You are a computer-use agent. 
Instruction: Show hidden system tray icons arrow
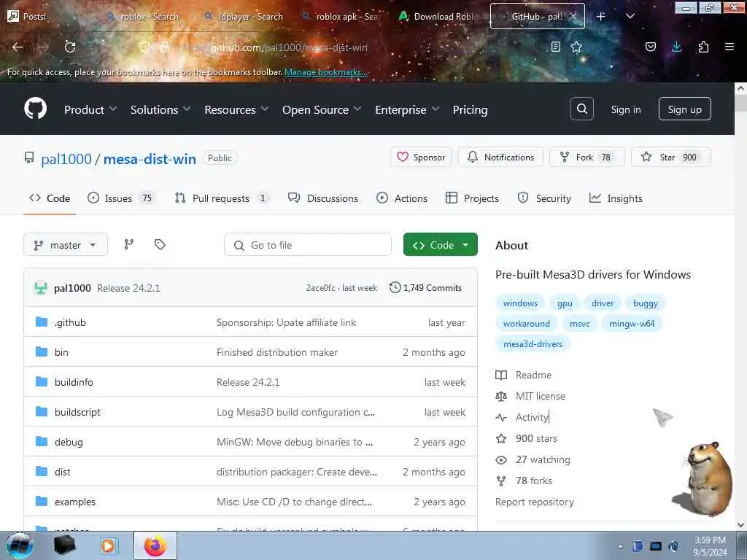[620, 546]
